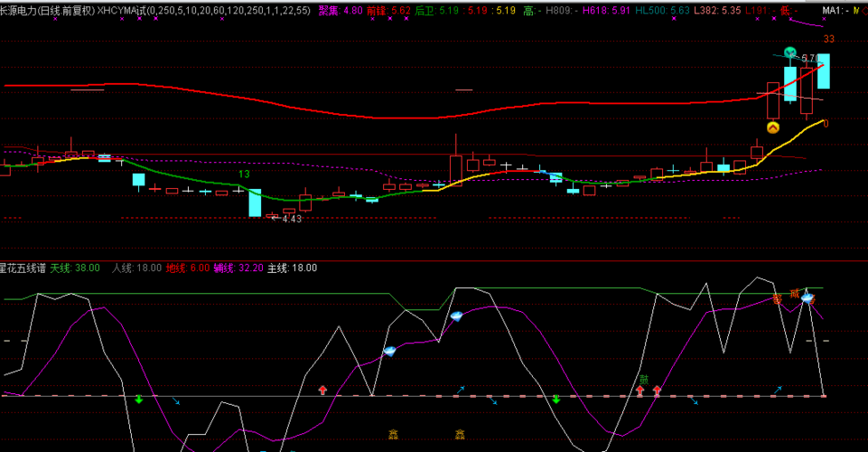The image size is (868, 452).
Task: Click the 后卫: 5.19 value
Action: tap(436, 11)
